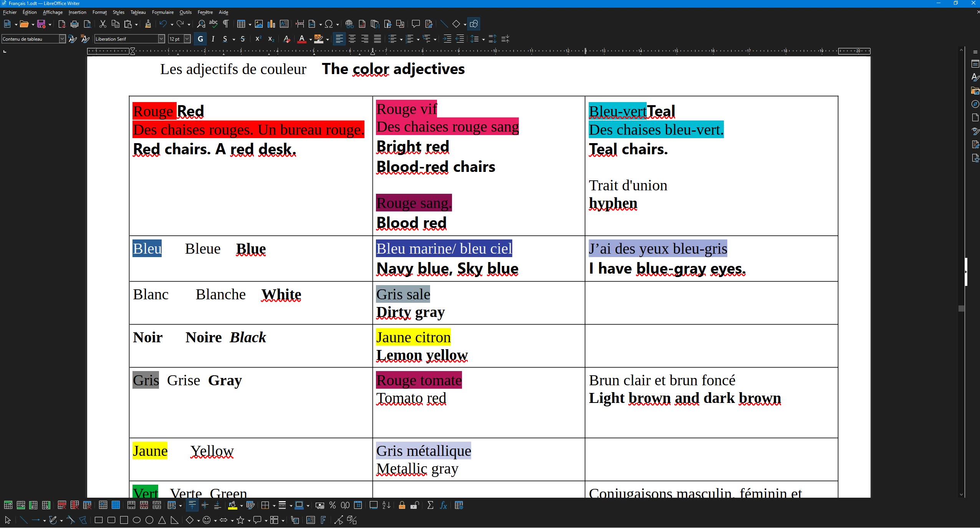Delete the current table row
This screenshot has height=528, width=980.
click(61, 505)
